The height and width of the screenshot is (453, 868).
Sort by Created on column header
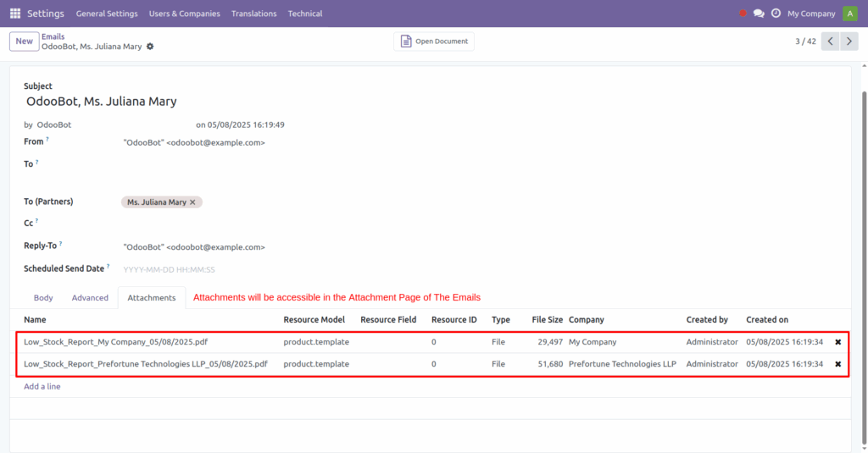[x=767, y=320]
